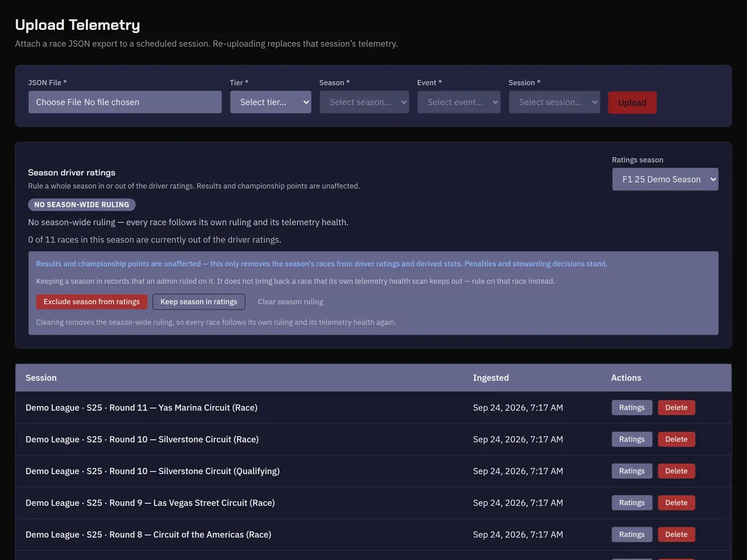This screenshot has height=560, width=747.
Task: Delete Round 11 Yas Marina Race telemetry
Action: [x=677, y=407]
